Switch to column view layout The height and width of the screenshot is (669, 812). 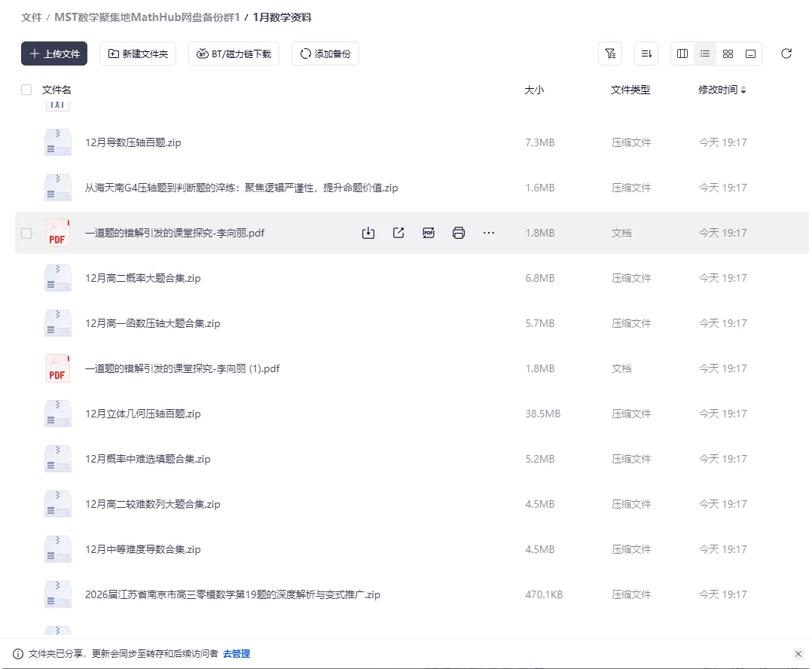coord(682,53)
